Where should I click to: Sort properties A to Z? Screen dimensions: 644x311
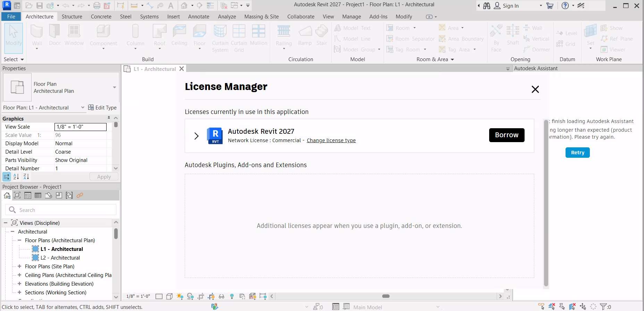pyautogui.click(x=16, y=177)
